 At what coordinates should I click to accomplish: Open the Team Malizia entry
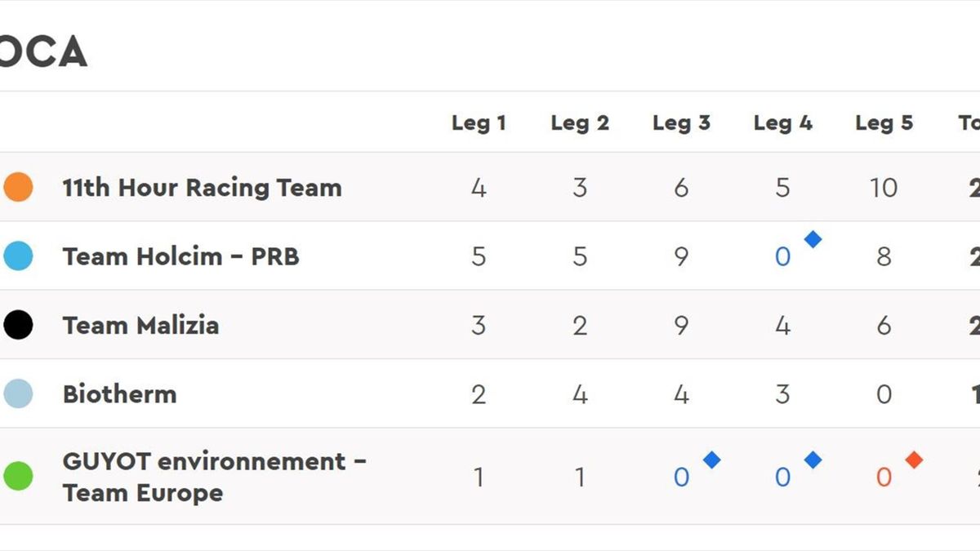pyautogui.click(x=140, y=326)
